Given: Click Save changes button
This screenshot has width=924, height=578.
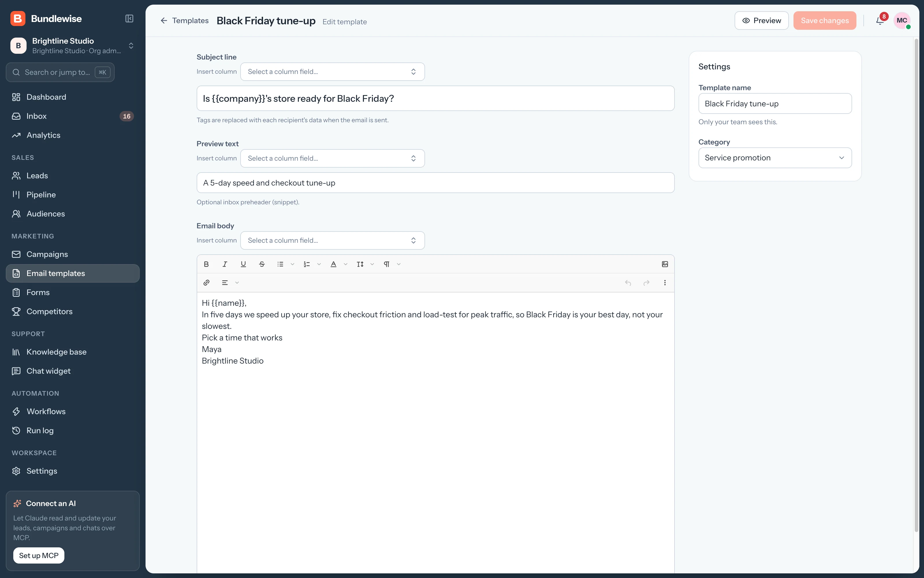Looking at the screenshot, I should [825, 21].
